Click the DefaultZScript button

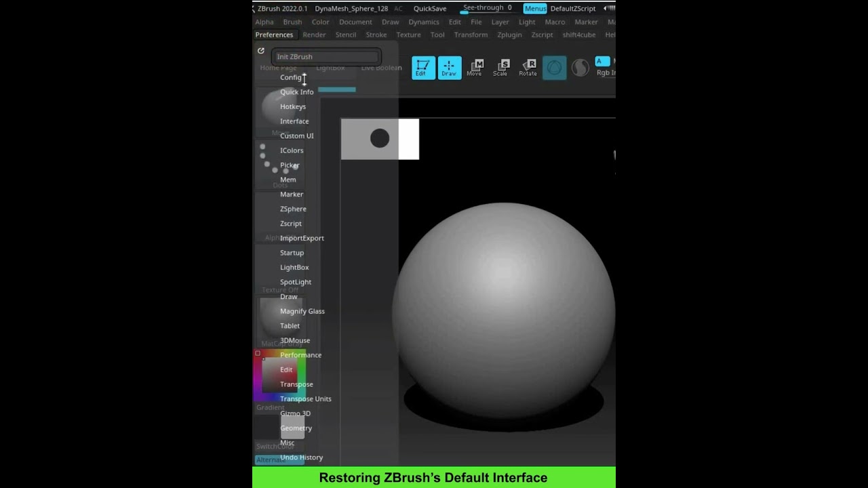(x=573, y=8)
